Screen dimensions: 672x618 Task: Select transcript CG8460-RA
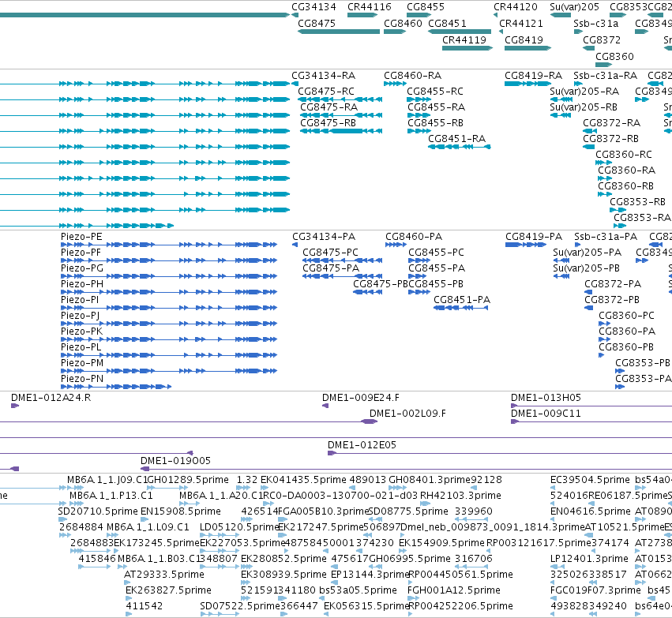pyautogui.click(x=413, y=76)
